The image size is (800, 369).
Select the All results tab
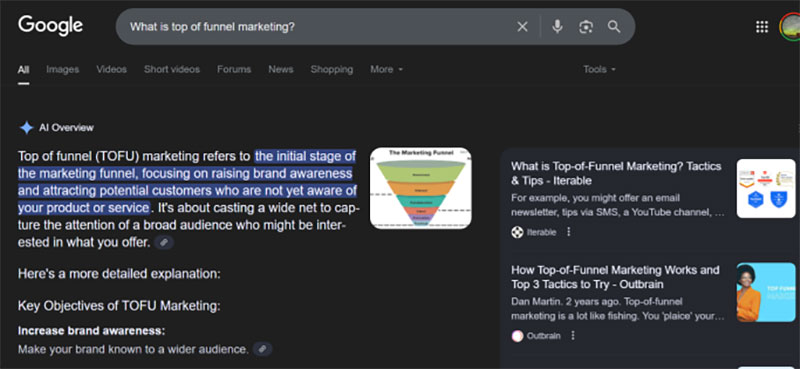pos(23,69)
